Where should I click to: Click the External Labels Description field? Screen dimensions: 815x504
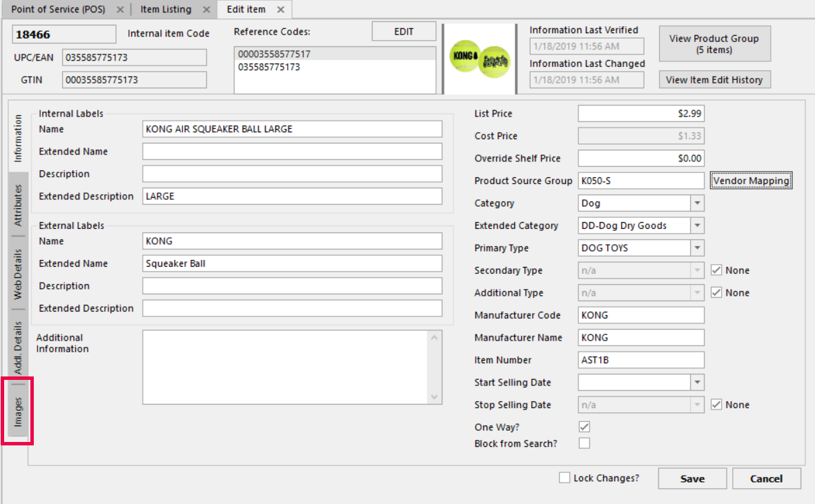(x=292, y=285)
